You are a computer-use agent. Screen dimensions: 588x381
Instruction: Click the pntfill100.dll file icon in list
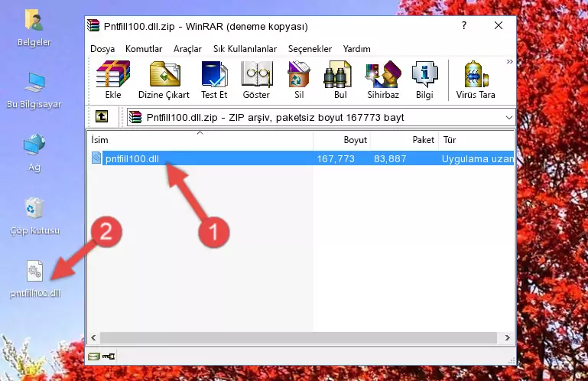(96, 158)
